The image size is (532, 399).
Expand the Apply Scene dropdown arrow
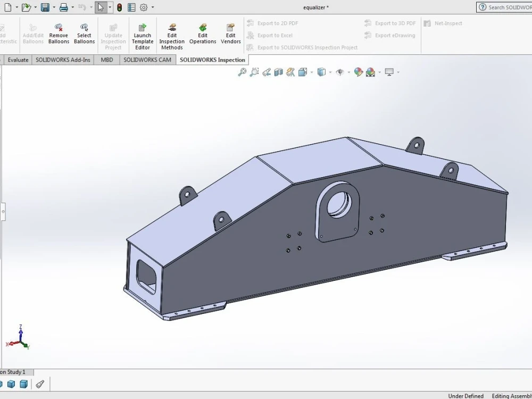click(x=379, y=72)
